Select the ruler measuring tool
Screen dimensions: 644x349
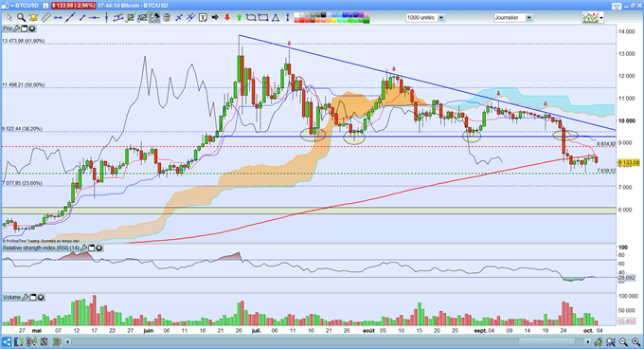coord(45,18)
